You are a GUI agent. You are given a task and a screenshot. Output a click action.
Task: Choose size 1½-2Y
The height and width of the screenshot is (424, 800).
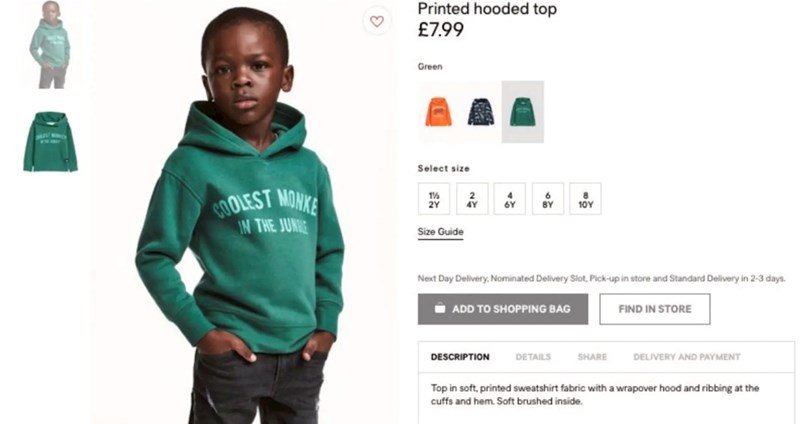(433, 199)
